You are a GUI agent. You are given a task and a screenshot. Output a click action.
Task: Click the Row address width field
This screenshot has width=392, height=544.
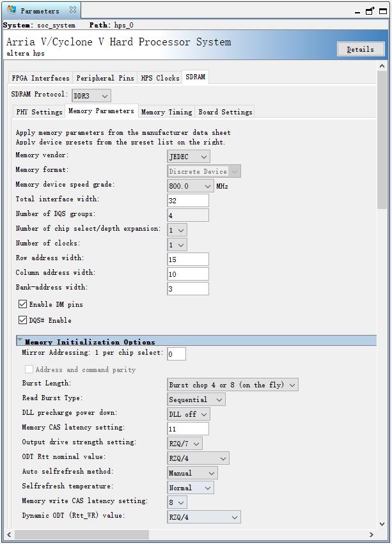[188, 260]
